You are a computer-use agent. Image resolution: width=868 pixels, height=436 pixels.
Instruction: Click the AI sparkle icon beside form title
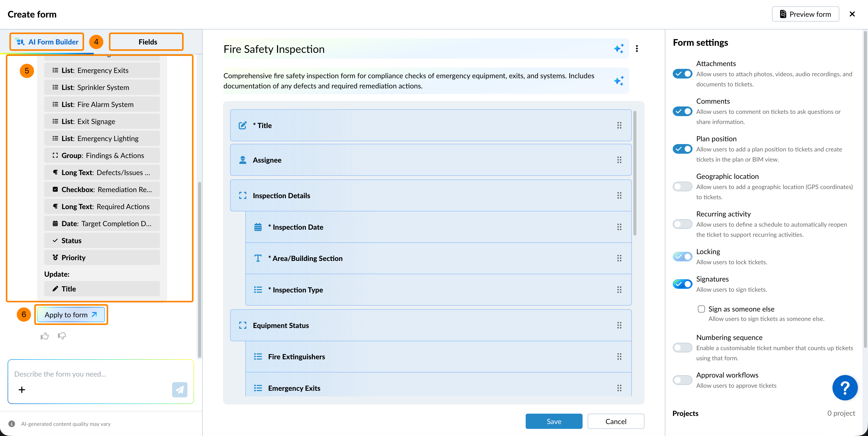619,49
